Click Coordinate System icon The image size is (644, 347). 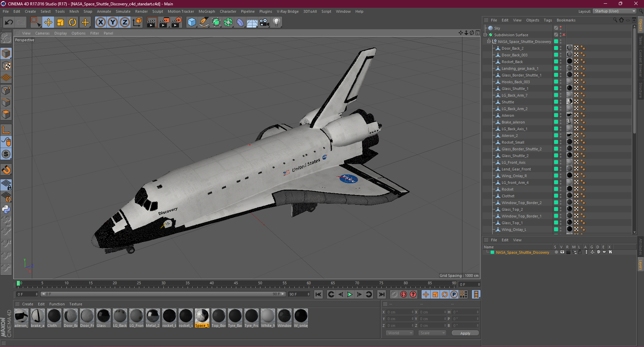(137, 22)
